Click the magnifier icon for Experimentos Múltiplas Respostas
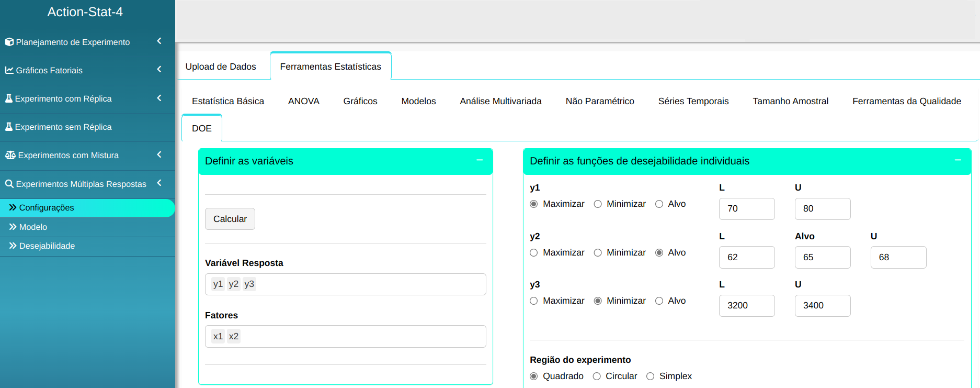The width and height of the screenshot is (980, 388). click(x=9, y=184)
